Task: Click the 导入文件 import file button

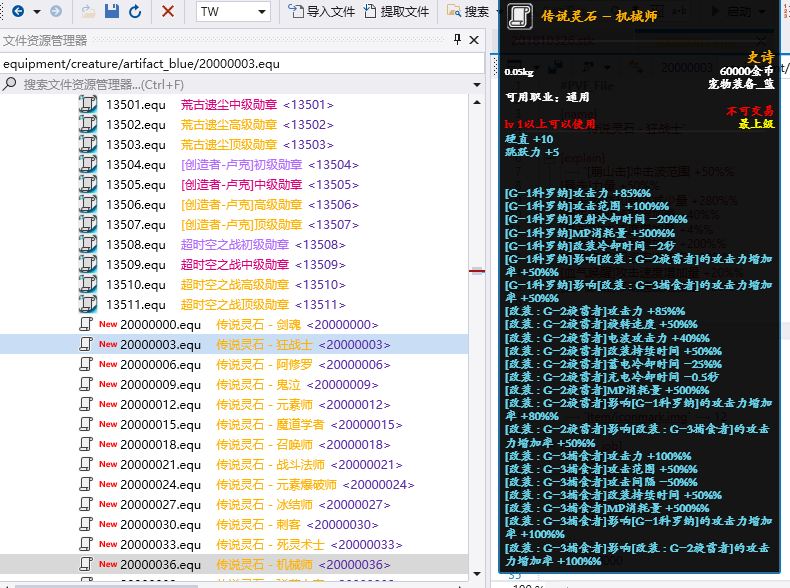Action: coord(321,12)
